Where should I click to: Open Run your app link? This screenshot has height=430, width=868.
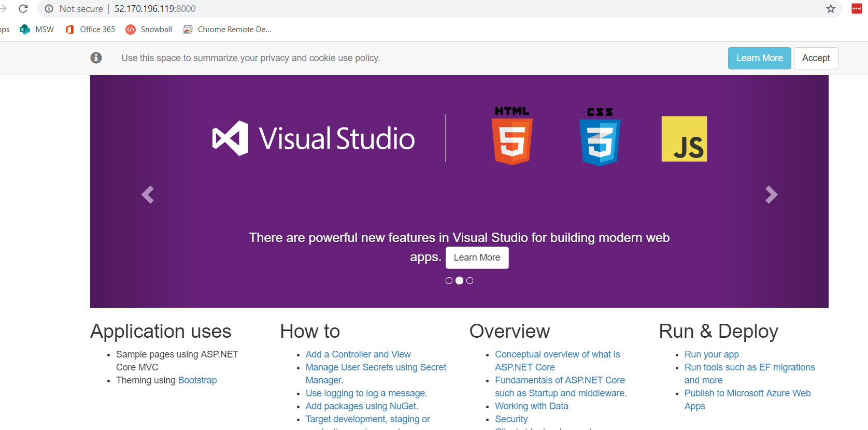(x=712, y=354)
